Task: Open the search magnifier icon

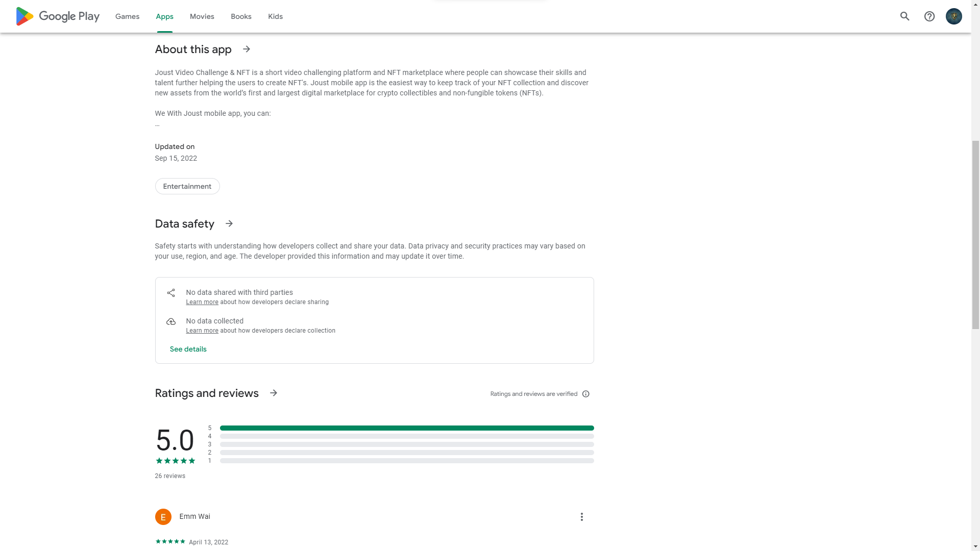Action: click(904, 16)
